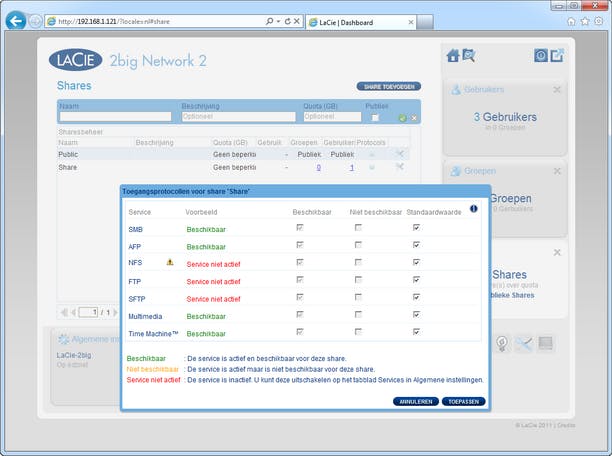Click the browser Back arrow button
612x456 pixels.
pyautogui.click(x=16, y=21)
